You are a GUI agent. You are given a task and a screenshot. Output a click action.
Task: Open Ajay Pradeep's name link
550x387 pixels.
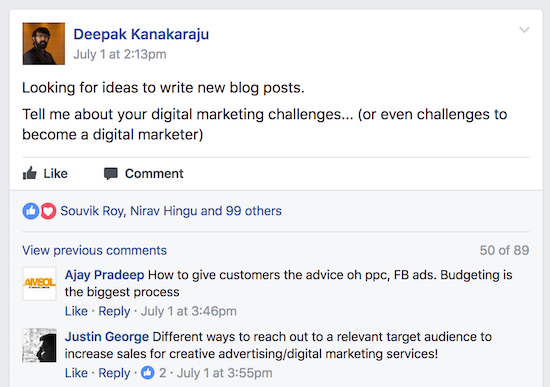(105, 275)
